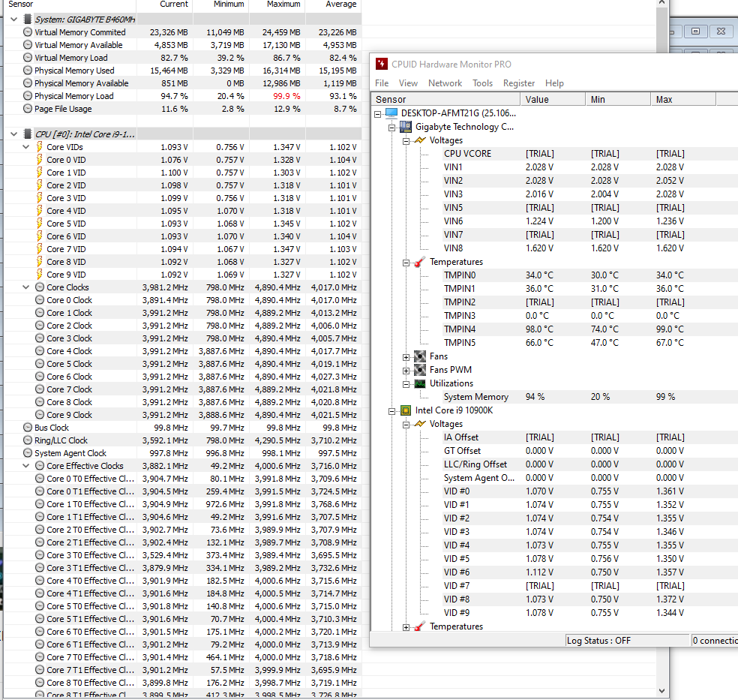Click the Gigabyte Temperatures thermometer icon
This screenshot has height=700, width=738.
420,262
